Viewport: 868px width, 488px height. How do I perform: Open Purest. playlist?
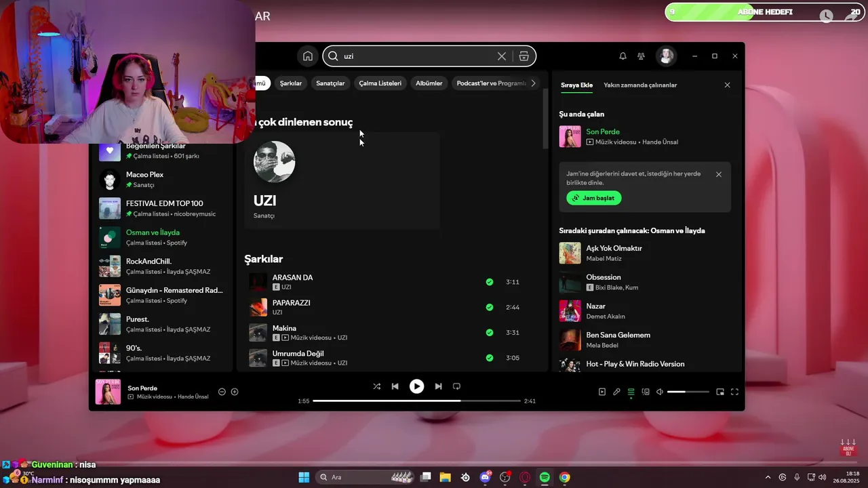(x=163, y=324)
